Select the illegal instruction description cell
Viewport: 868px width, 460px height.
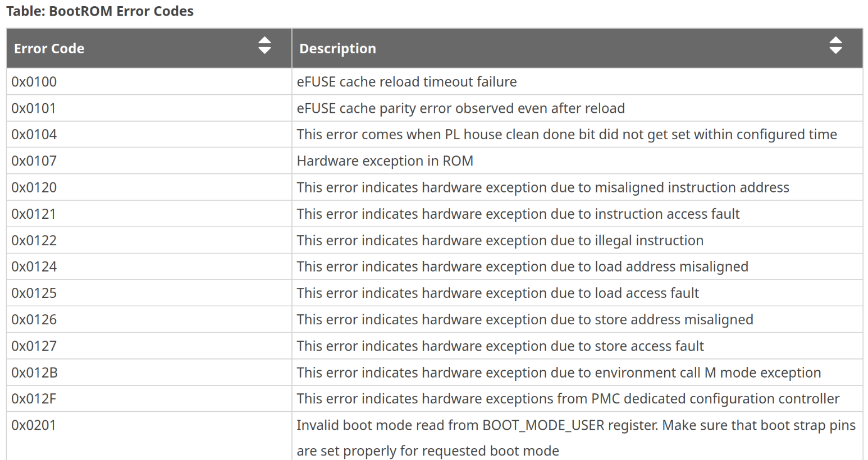[x=500, y=241]
